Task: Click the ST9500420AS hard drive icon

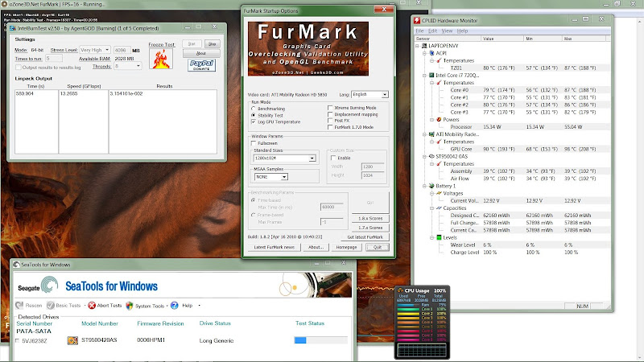Action: click(73, 341)
